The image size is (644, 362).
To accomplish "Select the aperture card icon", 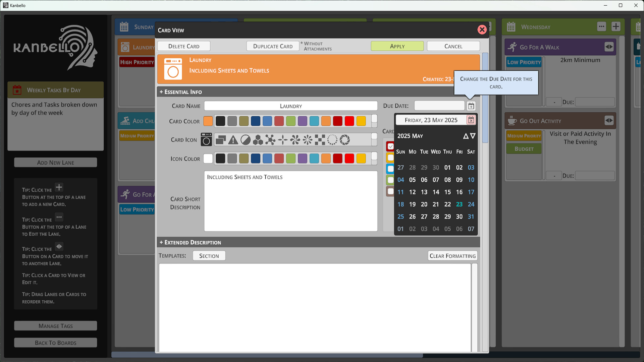I will coord(345,140).
